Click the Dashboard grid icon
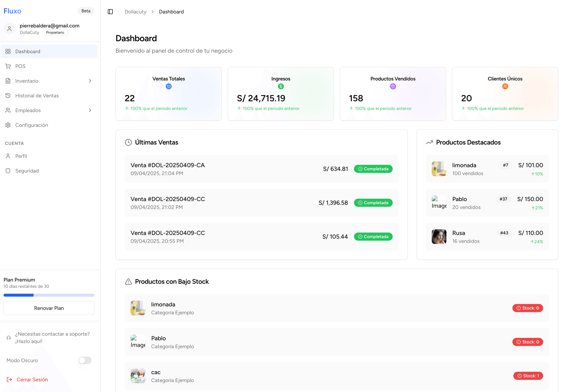Viewport: 573px width, 392px height. (8, 51)
